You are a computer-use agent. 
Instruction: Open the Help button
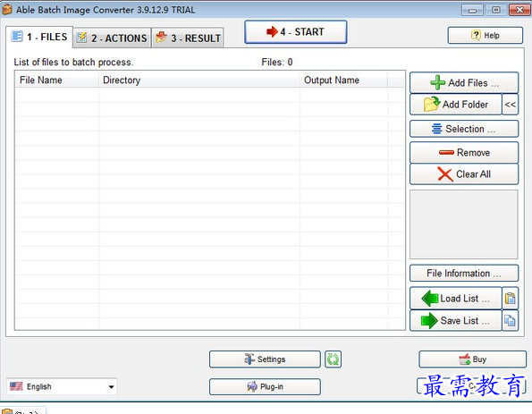[x=485, y=35]
